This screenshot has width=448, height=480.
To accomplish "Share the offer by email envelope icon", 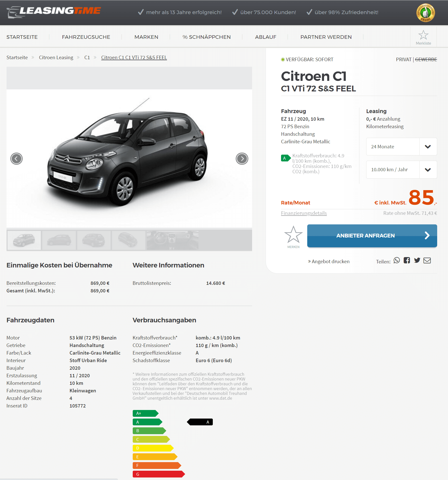I will 427,260.
